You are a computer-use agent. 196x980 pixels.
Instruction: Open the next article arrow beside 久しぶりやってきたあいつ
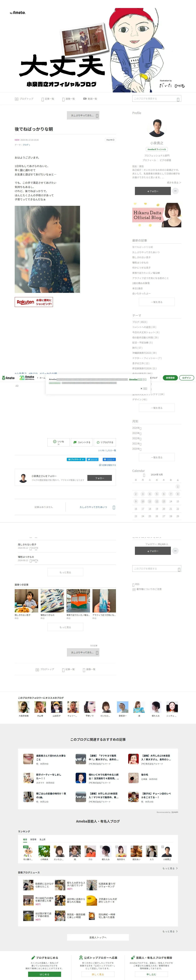pos(114,507)
